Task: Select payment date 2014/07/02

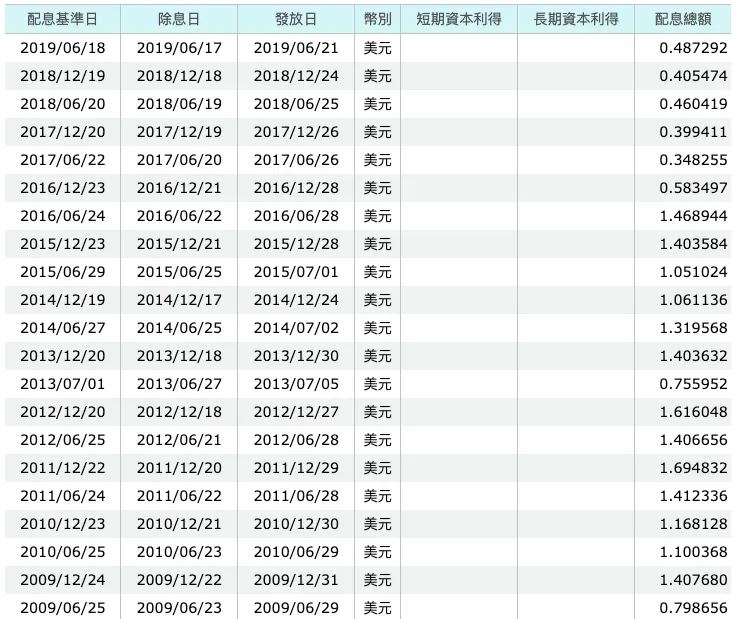Action: pos(296,328)
